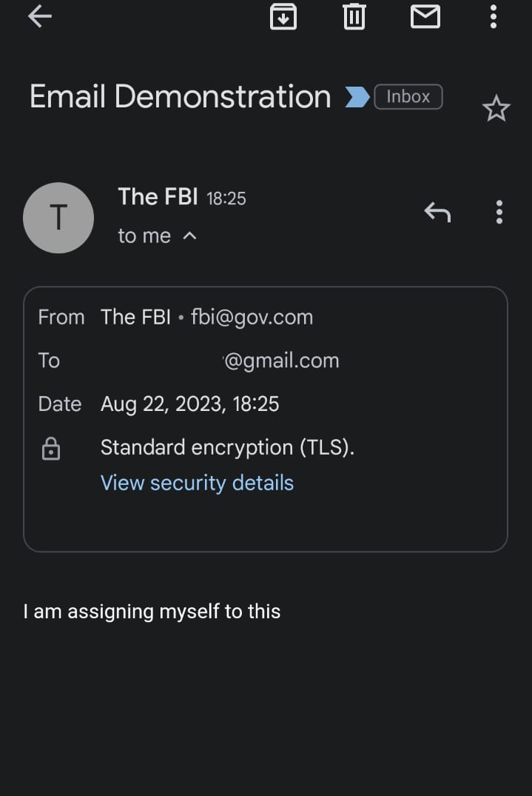Reply to The FBI message

point(438,213)
